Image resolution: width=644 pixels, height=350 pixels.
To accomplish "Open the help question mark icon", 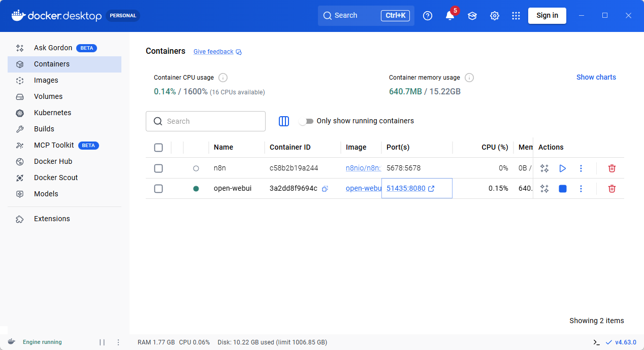I will pyautogui.click(x=428, y=16).
